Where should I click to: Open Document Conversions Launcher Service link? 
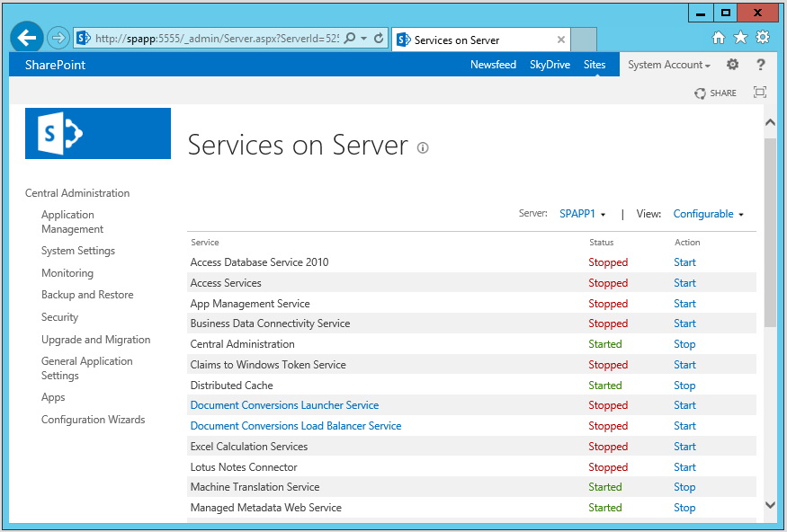(284, 405)
